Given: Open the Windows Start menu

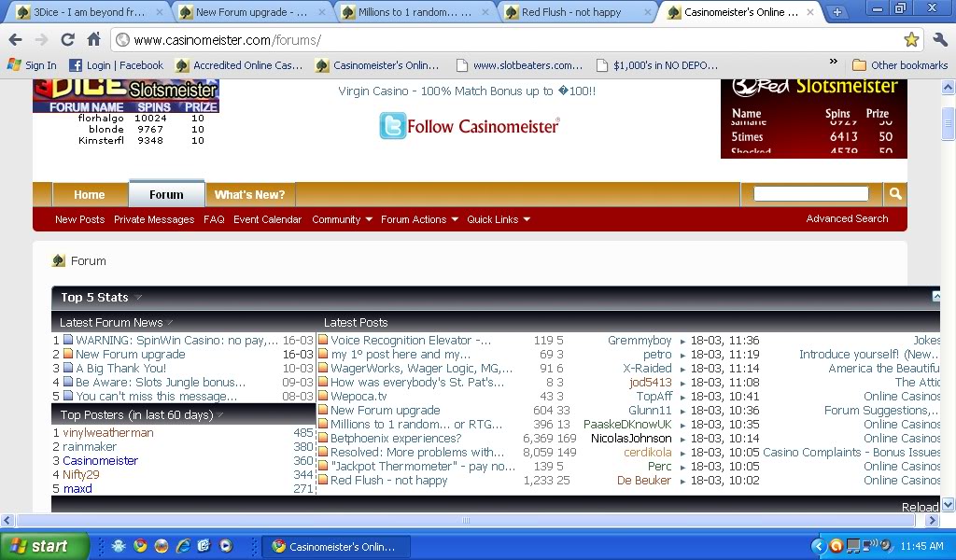Looking at the screenshot, I should point(45,546).
